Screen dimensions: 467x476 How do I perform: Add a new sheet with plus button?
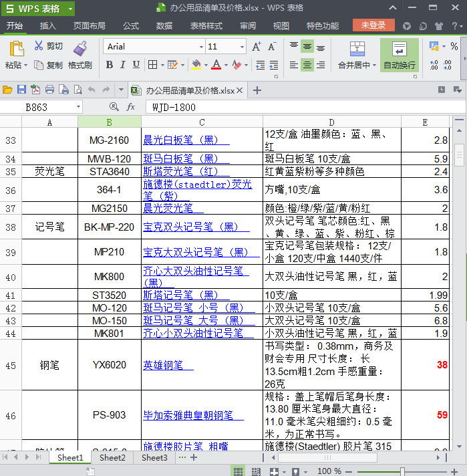[194, 457]
